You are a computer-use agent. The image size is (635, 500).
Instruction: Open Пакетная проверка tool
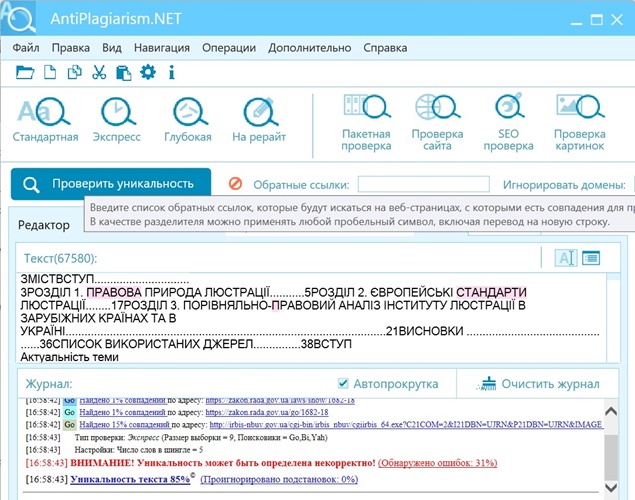pos(366,123)
